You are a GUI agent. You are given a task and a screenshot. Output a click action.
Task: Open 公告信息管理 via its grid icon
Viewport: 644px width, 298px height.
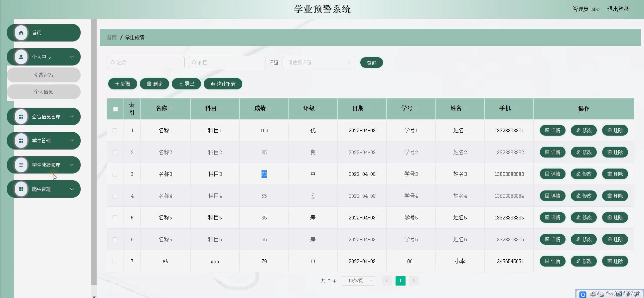pyautogui.click(x=21, y=117)
